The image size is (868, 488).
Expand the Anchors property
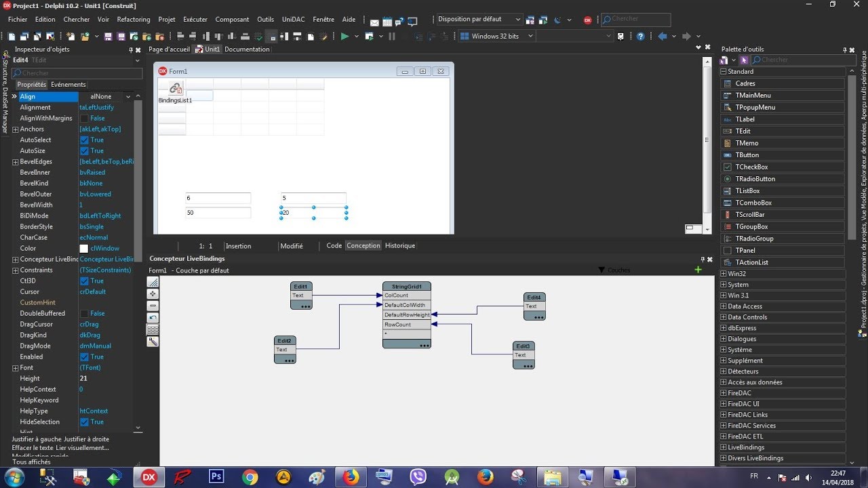tap(15, 129)
